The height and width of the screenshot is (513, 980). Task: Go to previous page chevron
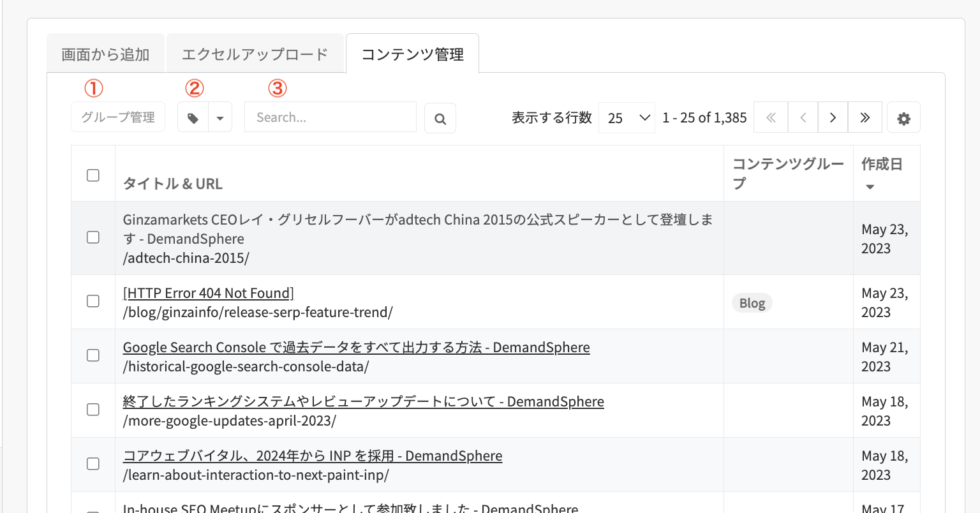(x=803, y=117)
